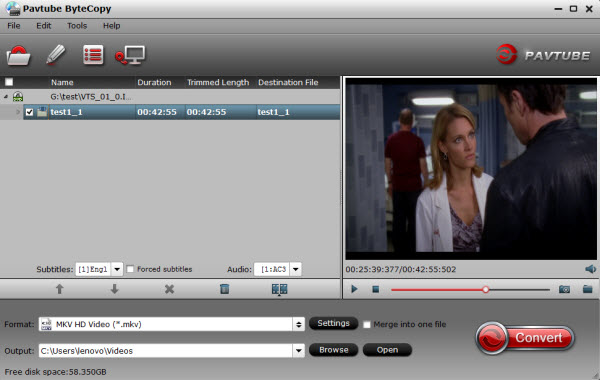Click the split video icon
The height and width of the screenshot is (380, 600).
(x=279, y=289)
